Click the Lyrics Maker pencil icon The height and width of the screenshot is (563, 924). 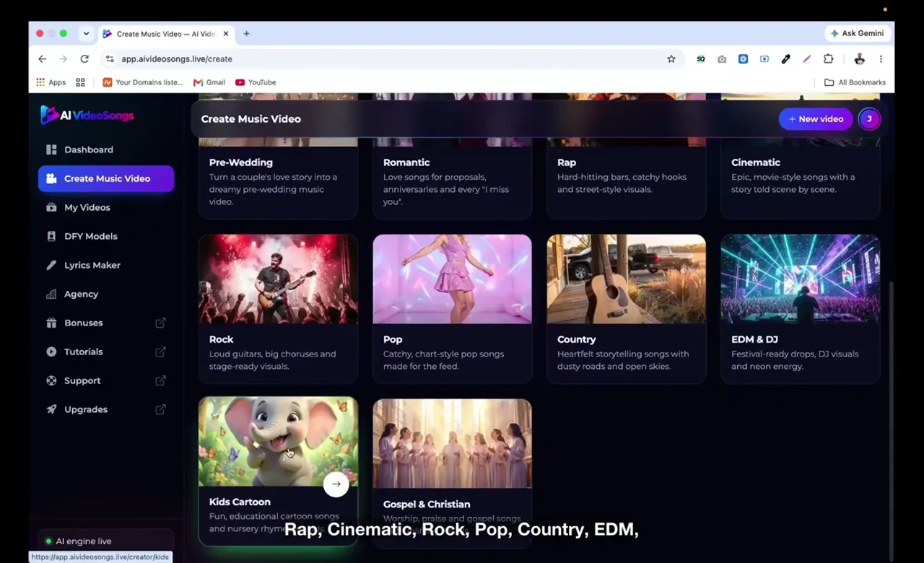point(51,265)
